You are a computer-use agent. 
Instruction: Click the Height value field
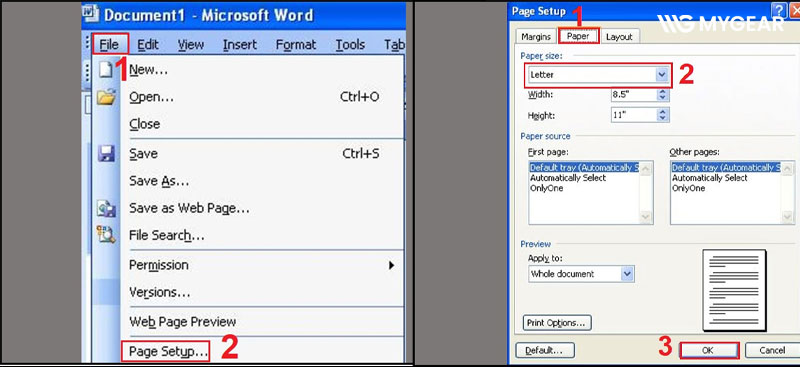pyautogui.click(x=633, y=115)
